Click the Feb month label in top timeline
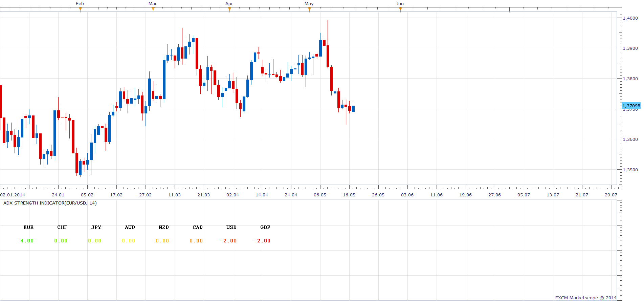 pos(80,4)
